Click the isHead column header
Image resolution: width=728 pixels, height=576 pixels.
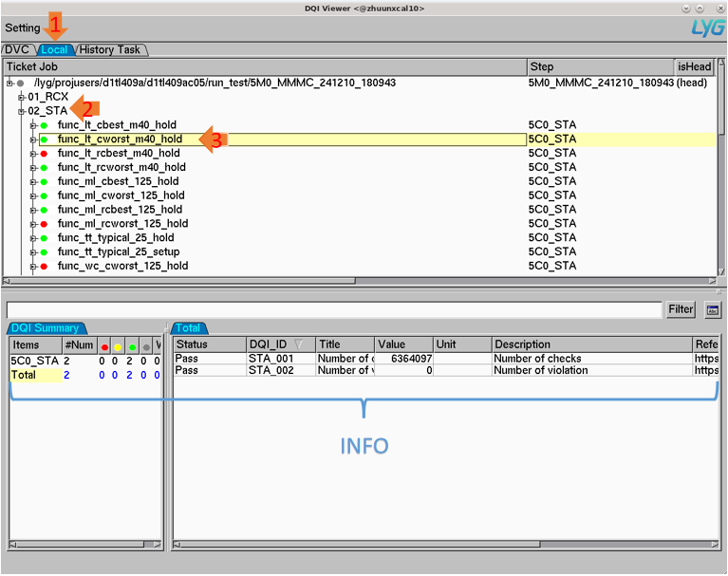coord(694,66)
